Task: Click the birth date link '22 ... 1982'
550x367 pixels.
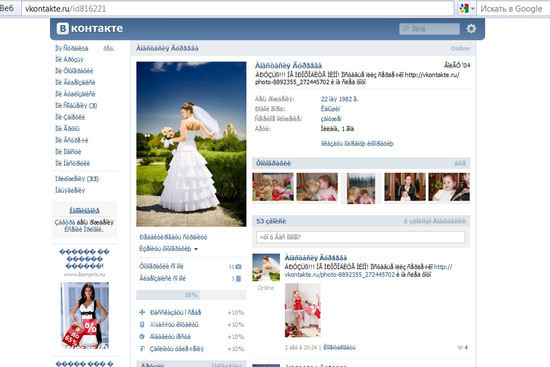Action: point(340,99)
